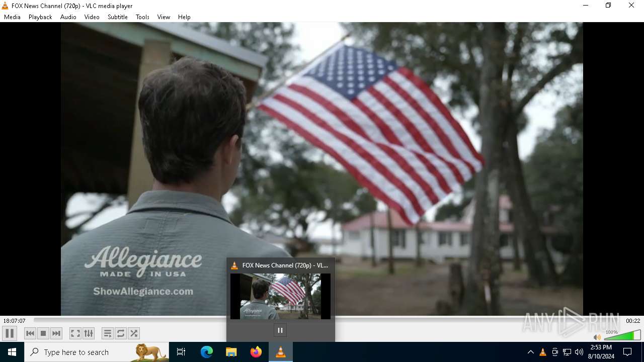The width and height of the screenshot is (644, 362).
Task: Open the notification center
Action: tap(627, 352)
